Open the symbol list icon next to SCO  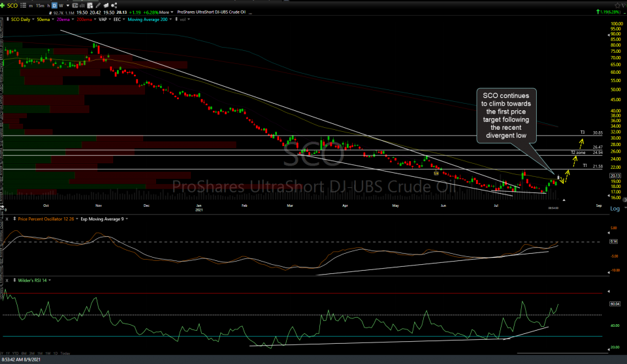click(24, 6)
